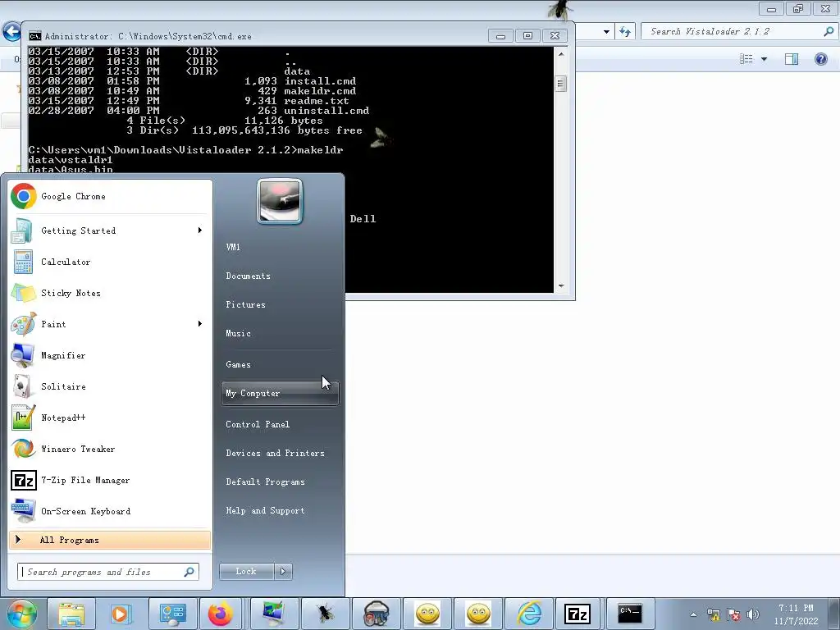The image size is (840, 630).
Task: Open Action Center flag tray icon
Action: (x=733, y=614)
